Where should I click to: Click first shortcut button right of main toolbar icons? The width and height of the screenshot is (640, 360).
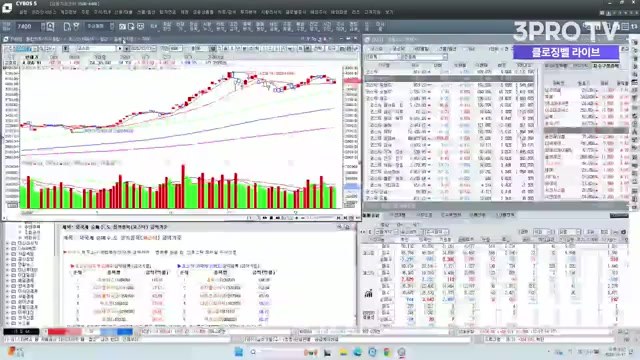coord(154,27)
